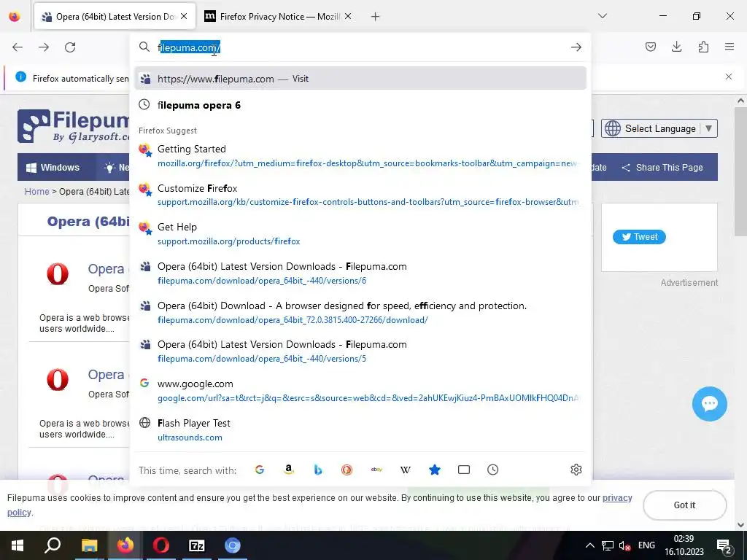Screen dimensions: 747x560
Task: Click Share This Page in the nav bar
Action: point(662,168)
